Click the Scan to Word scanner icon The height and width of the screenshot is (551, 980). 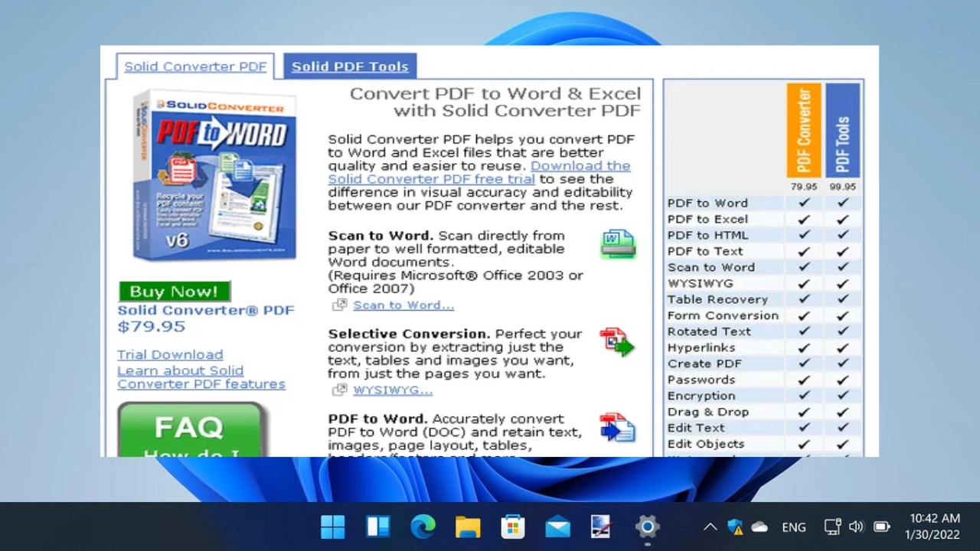pyautogui.click(x=618, y=244)
